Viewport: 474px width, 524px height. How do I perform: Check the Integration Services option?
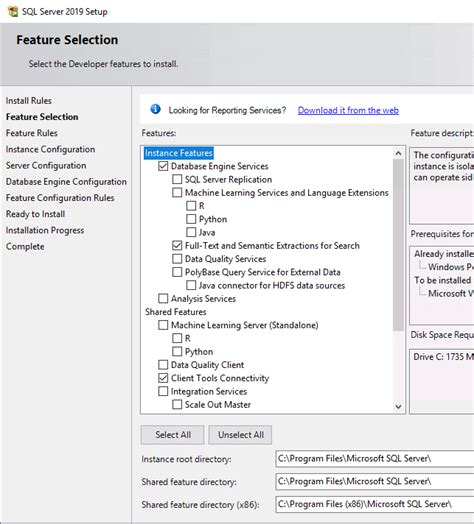163,391
